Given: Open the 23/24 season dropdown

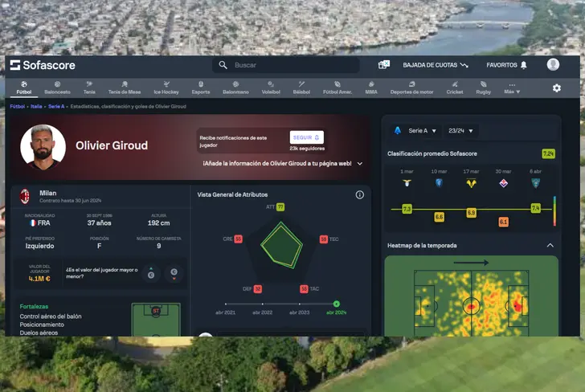Looking at the screenshot, I should (460, 131).
